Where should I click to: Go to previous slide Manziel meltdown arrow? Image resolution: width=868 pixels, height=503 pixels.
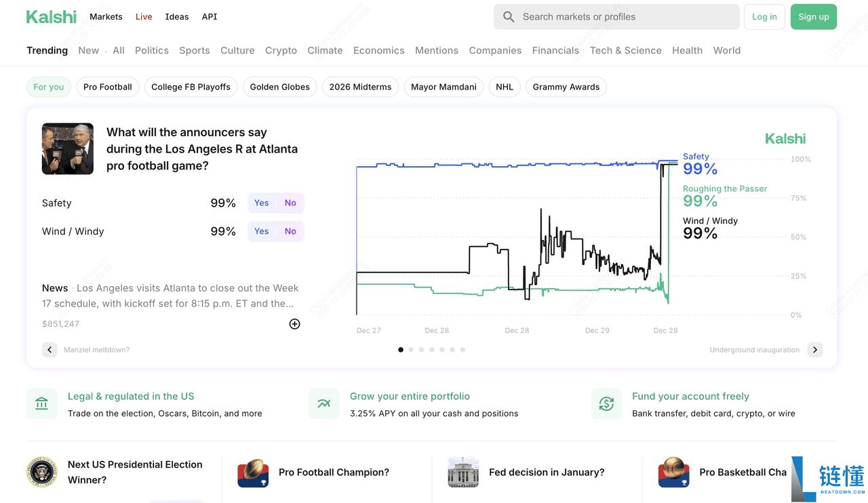click(x=50, y=350)
